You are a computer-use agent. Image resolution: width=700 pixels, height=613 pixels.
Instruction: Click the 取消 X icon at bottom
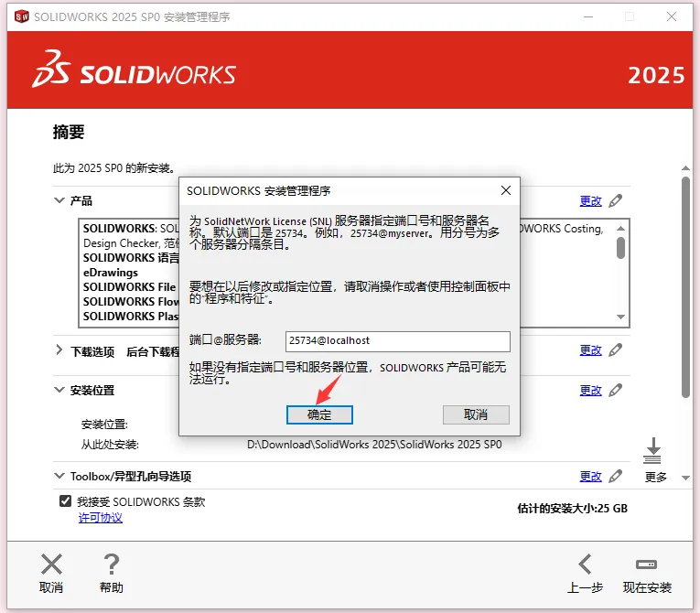coord(51,565)
